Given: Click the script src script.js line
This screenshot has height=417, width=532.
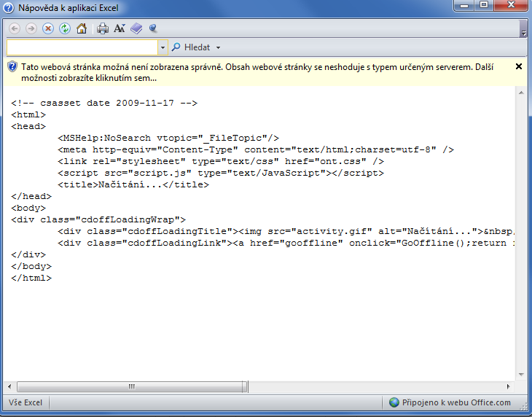Looking at the screenshot, I should pyautogui.click(x=221, y=173).
